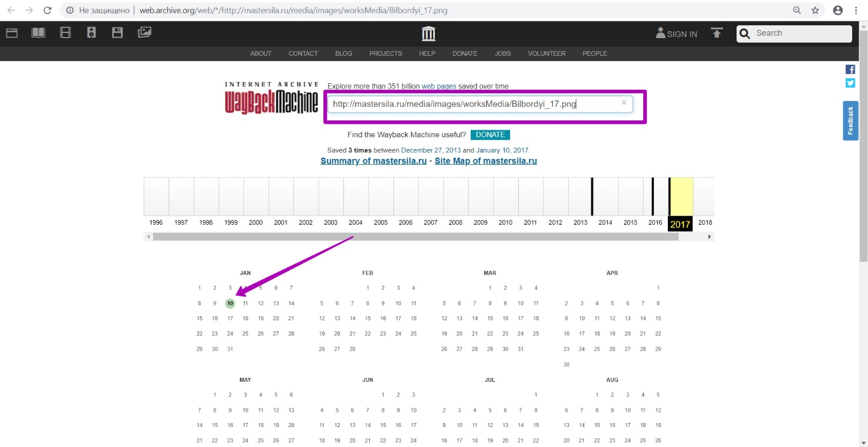Click the 2013 capture bar on sparkline

point(592,197)
